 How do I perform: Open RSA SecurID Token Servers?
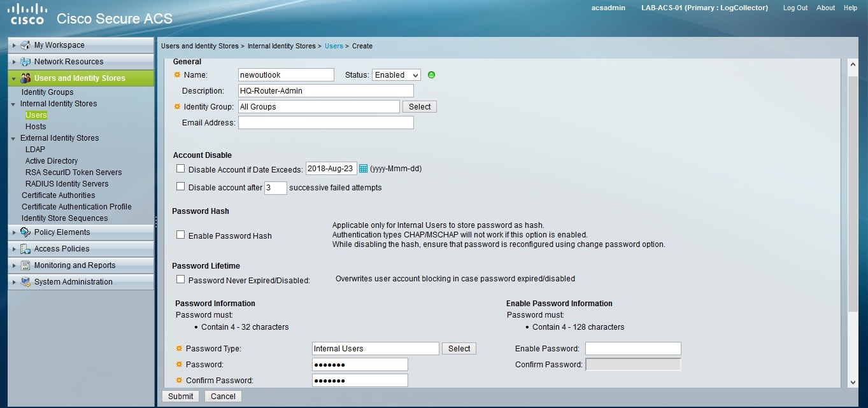73,172
